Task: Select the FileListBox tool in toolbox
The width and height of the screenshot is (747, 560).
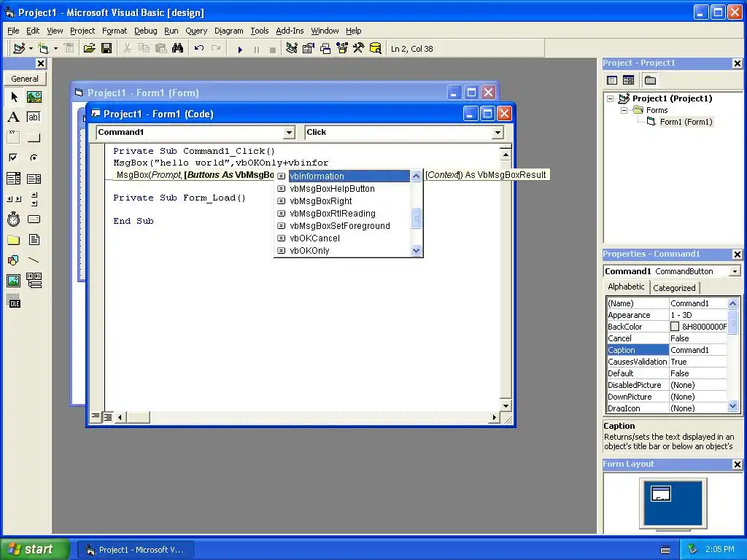Action: tap(34, 239)
